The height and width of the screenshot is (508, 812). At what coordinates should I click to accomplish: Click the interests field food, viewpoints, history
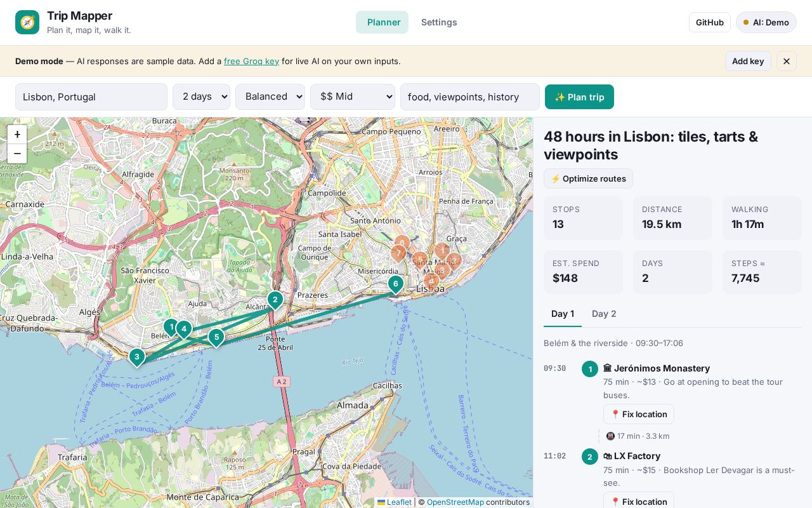[x=470, y=97]
